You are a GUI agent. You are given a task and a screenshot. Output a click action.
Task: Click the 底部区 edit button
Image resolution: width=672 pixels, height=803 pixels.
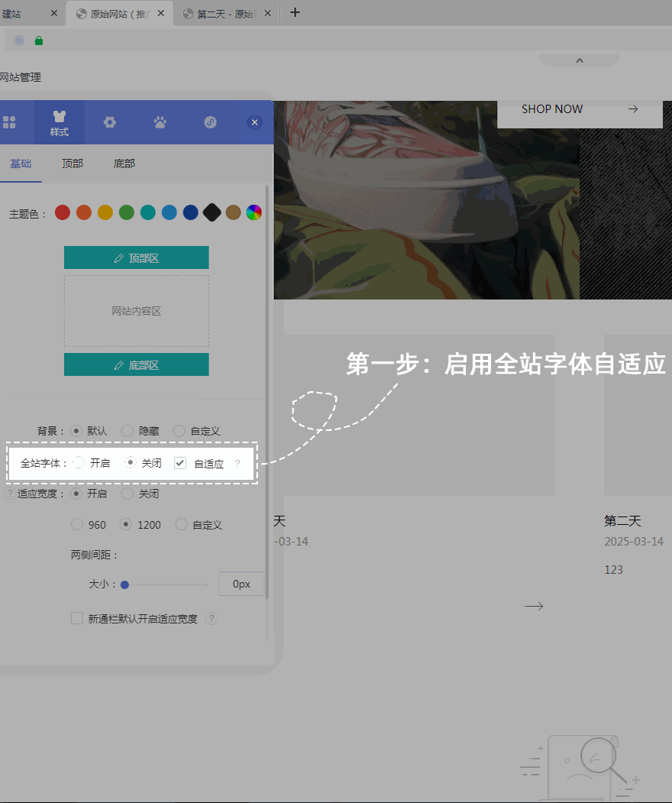point(136,365)
